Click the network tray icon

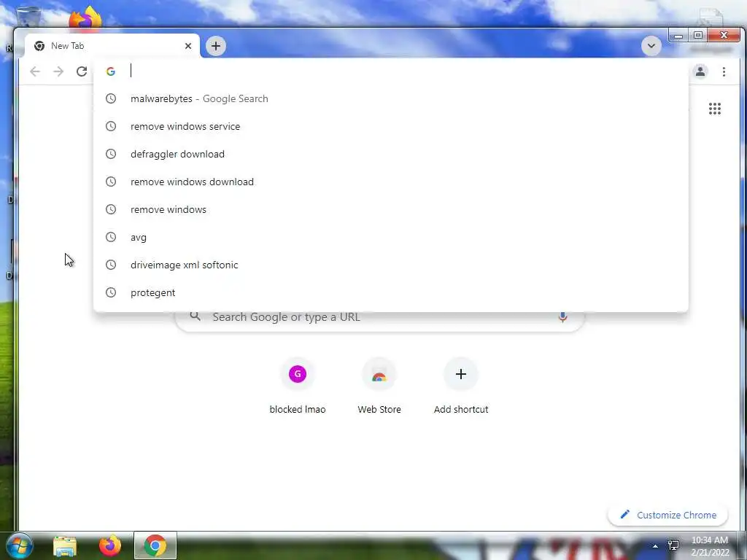[x=673, y=545]
